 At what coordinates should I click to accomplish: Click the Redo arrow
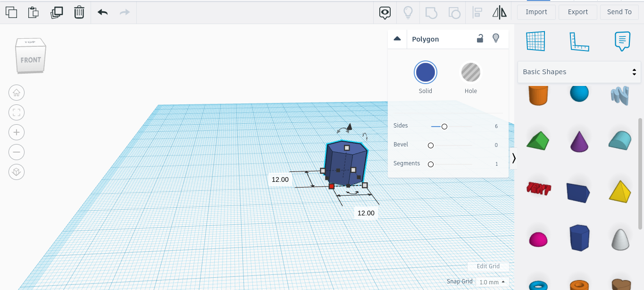coord(125,12)
